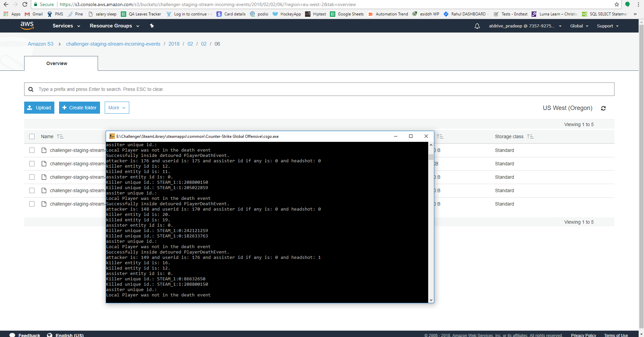This screenshot has width=644, height=337.
Task: Expand the Resource Groups dropdown
Action: 114,26
